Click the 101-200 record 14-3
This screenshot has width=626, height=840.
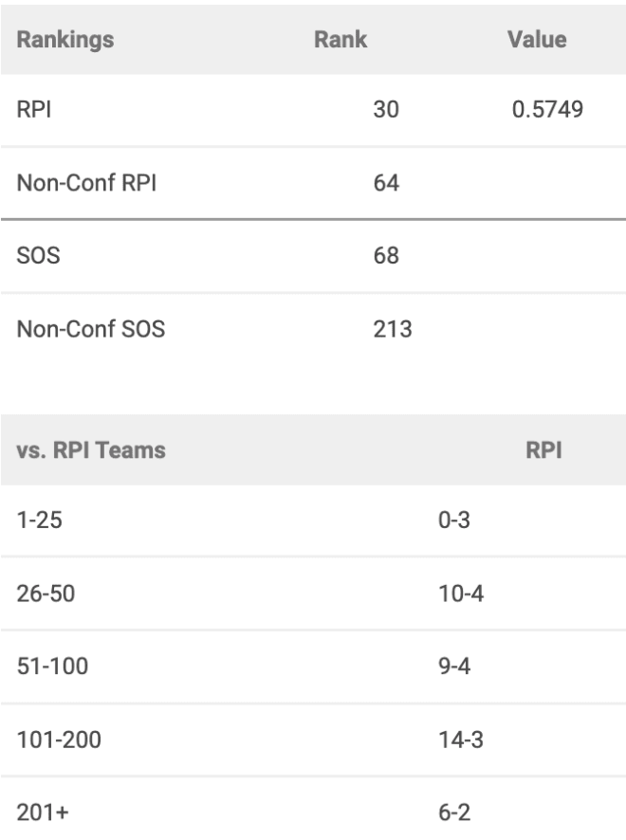pyautogui.click(x=461, y=740)
